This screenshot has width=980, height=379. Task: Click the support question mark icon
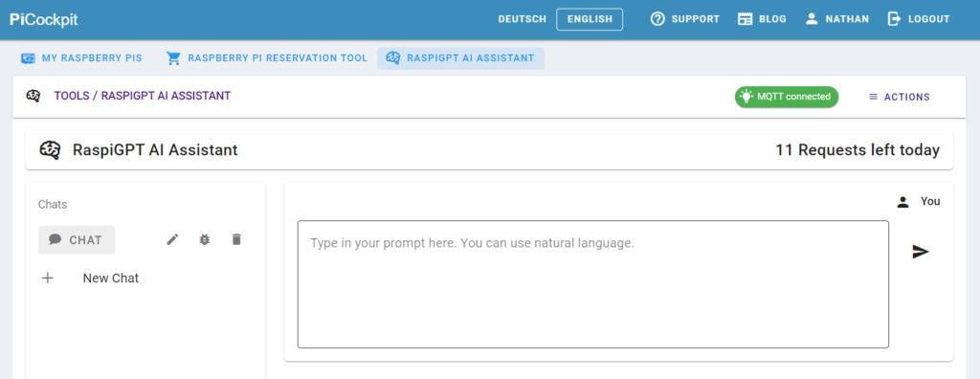tap(657, 19)
